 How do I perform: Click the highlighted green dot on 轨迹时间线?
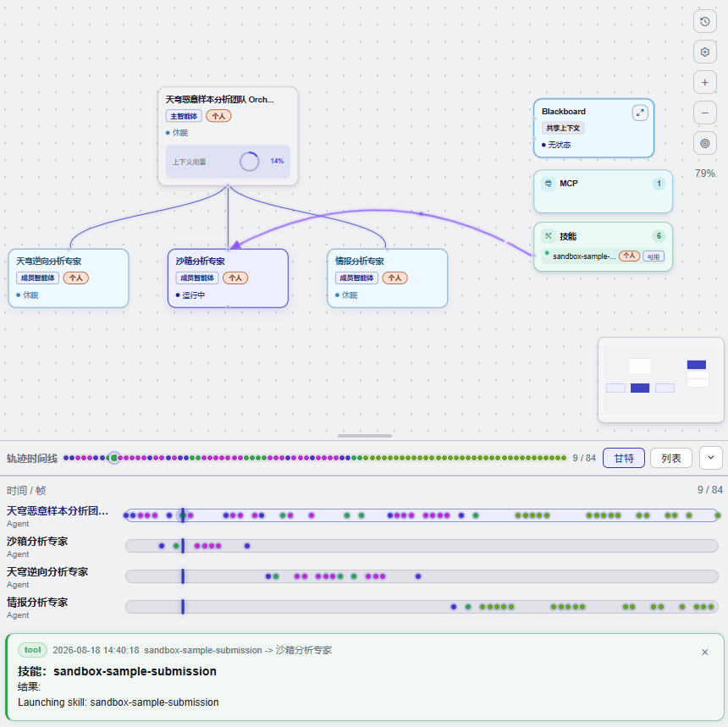point(113,458)
